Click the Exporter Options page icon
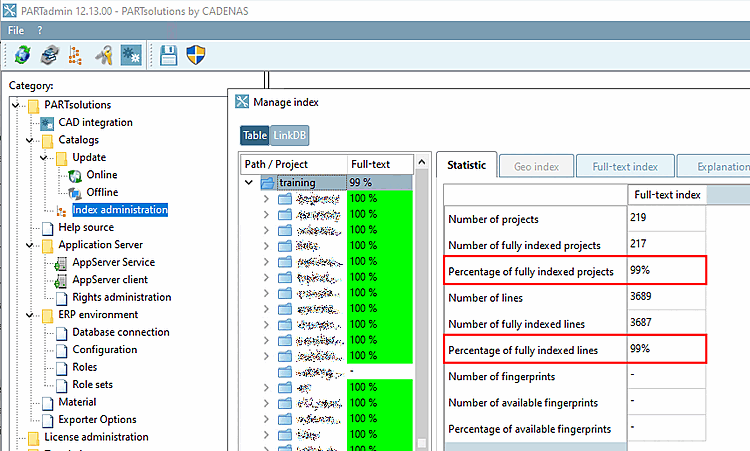Screen dimensions: 750x451 coord(47,421)
